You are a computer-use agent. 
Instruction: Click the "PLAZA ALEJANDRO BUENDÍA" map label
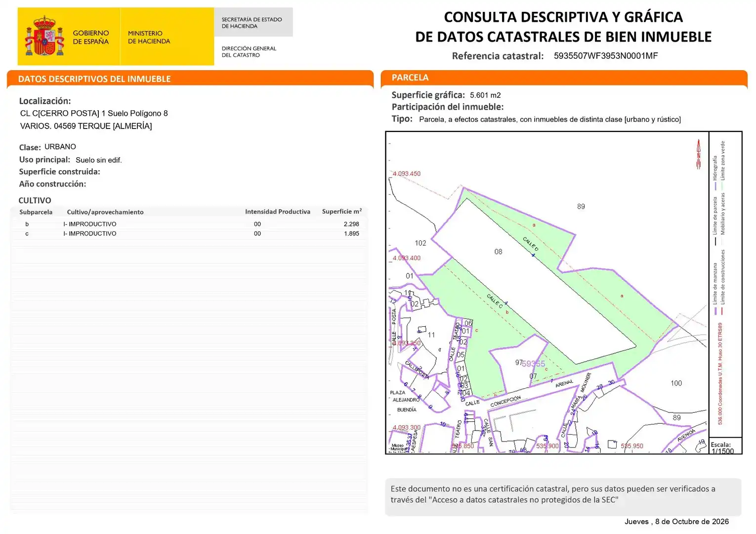[x=405, y=401]
